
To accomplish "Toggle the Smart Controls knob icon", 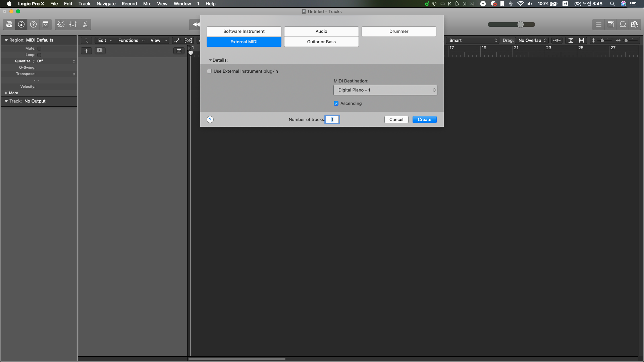I will (x=61, y=24).
